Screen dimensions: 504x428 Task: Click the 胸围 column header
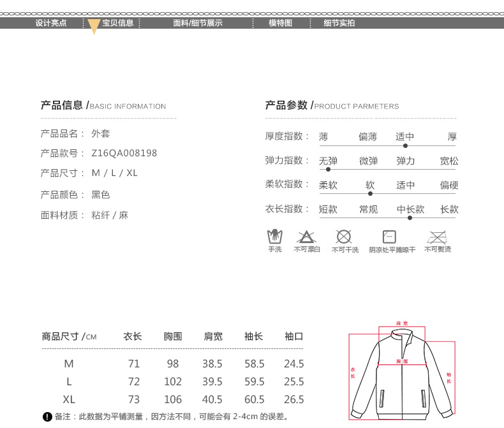173,336
